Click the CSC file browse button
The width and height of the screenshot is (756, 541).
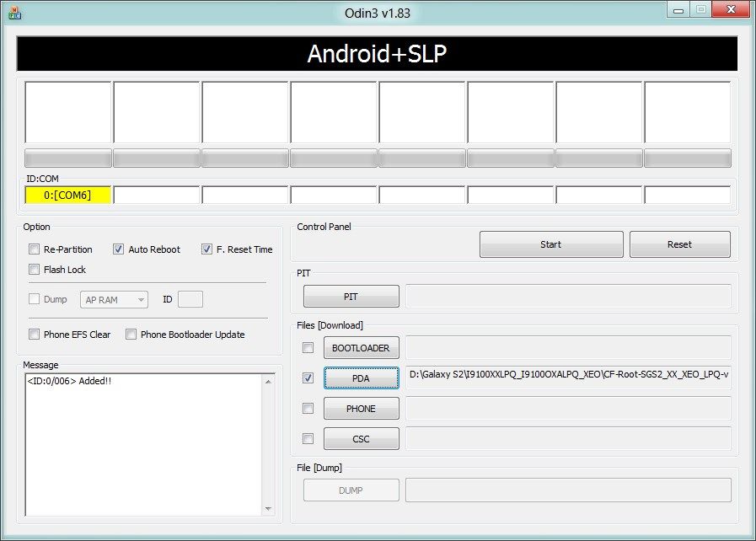click(361, 438)
